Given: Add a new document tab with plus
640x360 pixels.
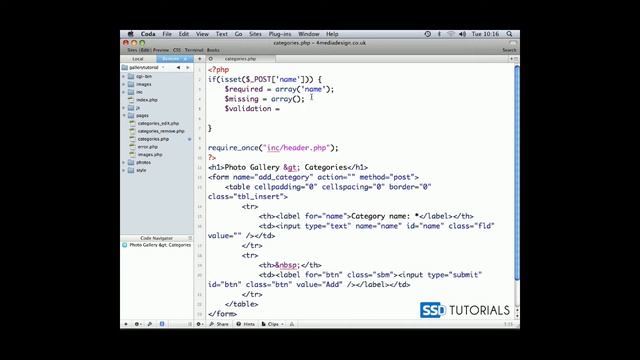Looking at the screenshot, I should [200, 59].
